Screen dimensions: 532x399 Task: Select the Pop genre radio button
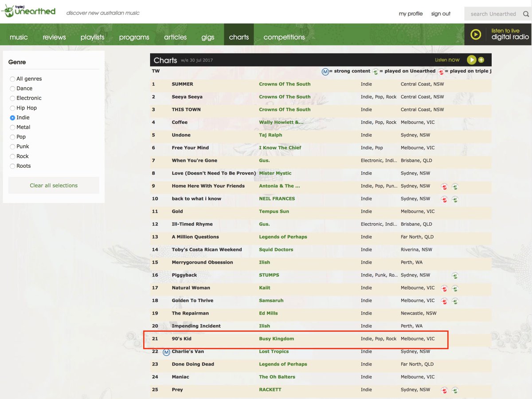click(x=12, y=137)
